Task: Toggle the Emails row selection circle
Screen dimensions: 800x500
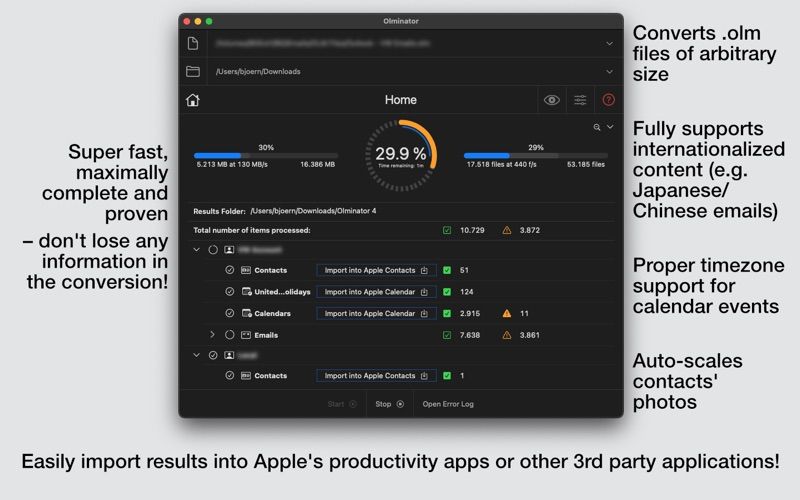Action: 230,335
